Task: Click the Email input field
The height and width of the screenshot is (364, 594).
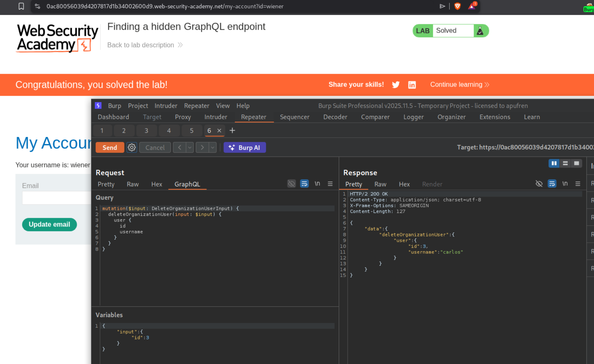Action: (x=57, y=198)
